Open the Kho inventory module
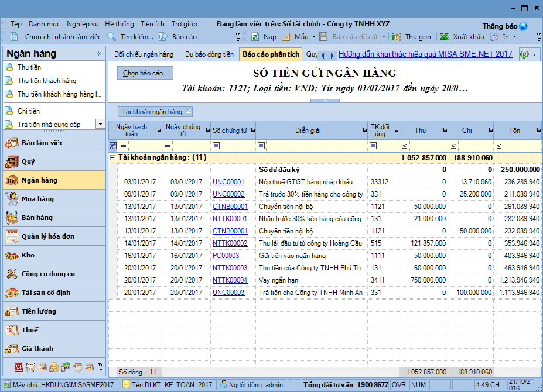This screenshot has width=543, height=392. click(28, 255)
